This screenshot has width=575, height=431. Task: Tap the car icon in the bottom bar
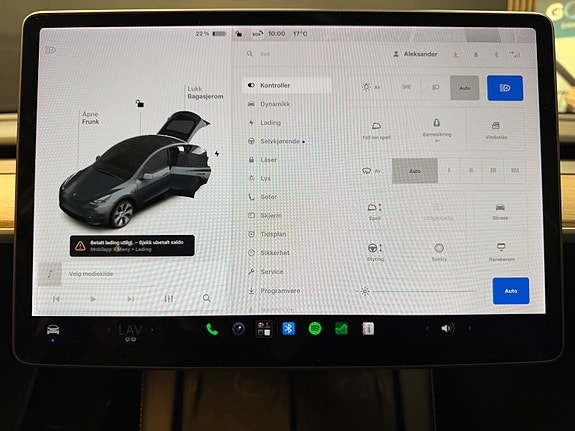coord(53,330)
